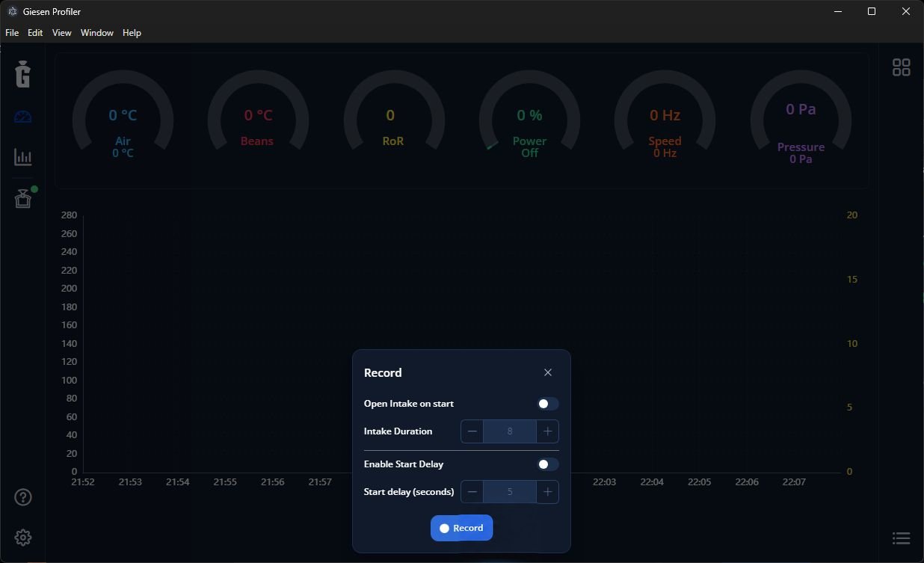Increase Start delay seconds with plus

pos(548,492)
